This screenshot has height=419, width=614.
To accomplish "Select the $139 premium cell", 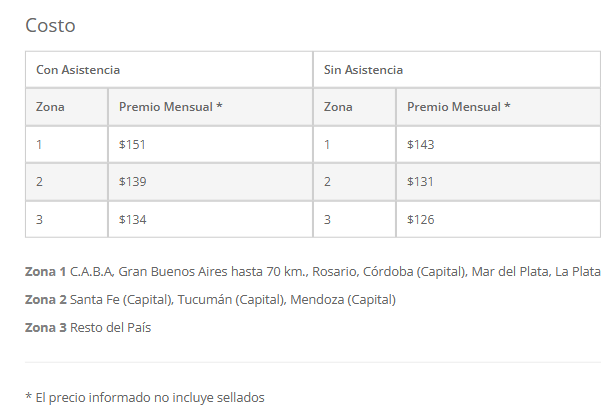I will click(132, 182).
